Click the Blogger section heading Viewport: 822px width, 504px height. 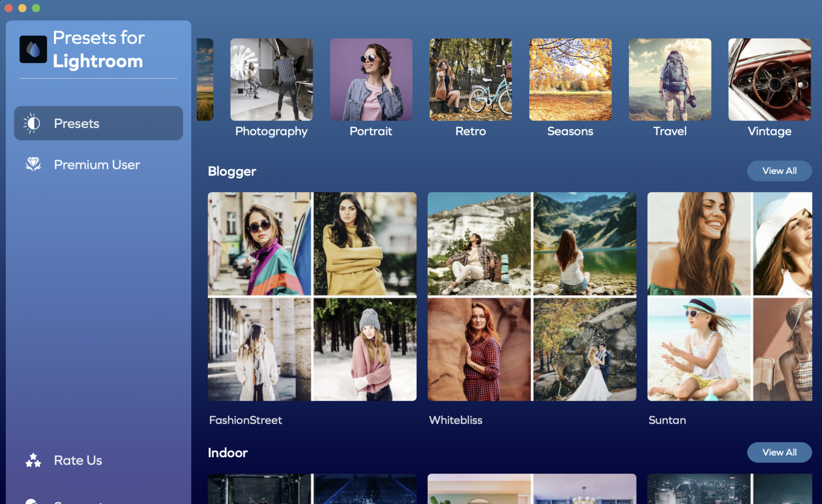232,171
